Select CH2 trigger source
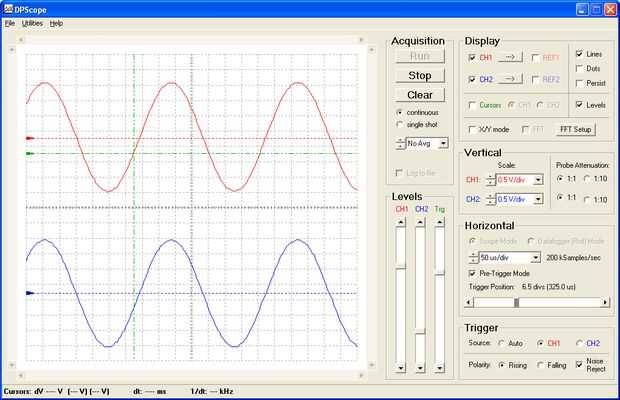The width and height of the screenshot is (620, 400). coord(580,343)
